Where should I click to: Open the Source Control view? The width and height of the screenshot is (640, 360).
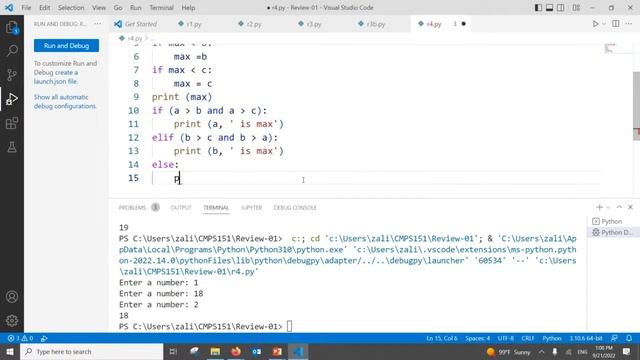coord(12,75)
